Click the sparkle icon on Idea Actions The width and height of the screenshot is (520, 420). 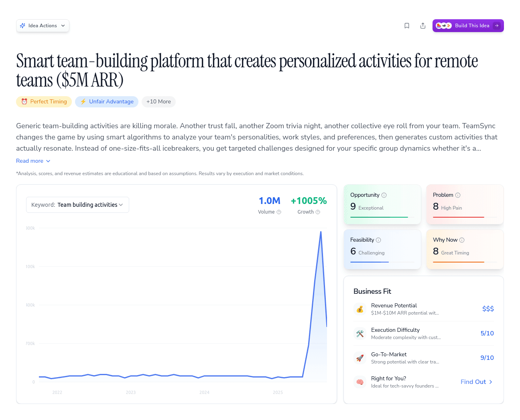23,25
